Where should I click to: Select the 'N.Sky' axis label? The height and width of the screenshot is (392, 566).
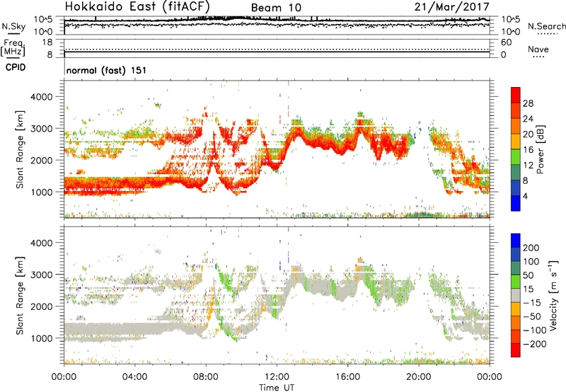tap(13, 26)
